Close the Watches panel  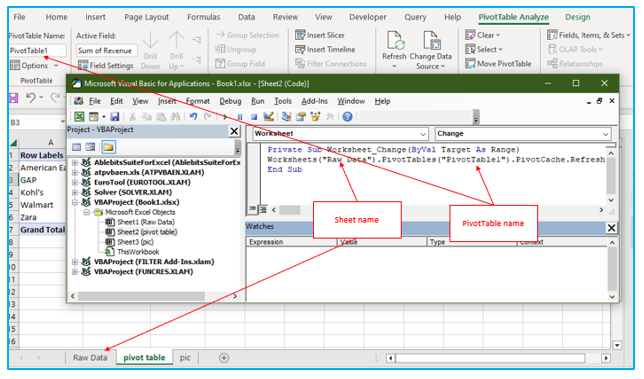click(611, 227)
